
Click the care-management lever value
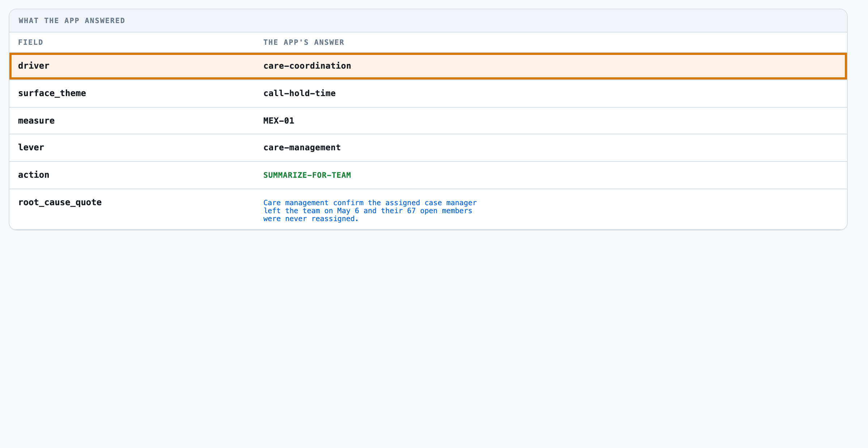[302, 147]
